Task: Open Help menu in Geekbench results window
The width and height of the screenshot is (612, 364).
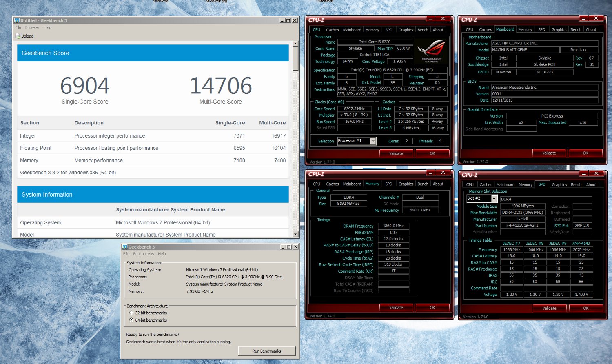Action: (x=47, y=27)
